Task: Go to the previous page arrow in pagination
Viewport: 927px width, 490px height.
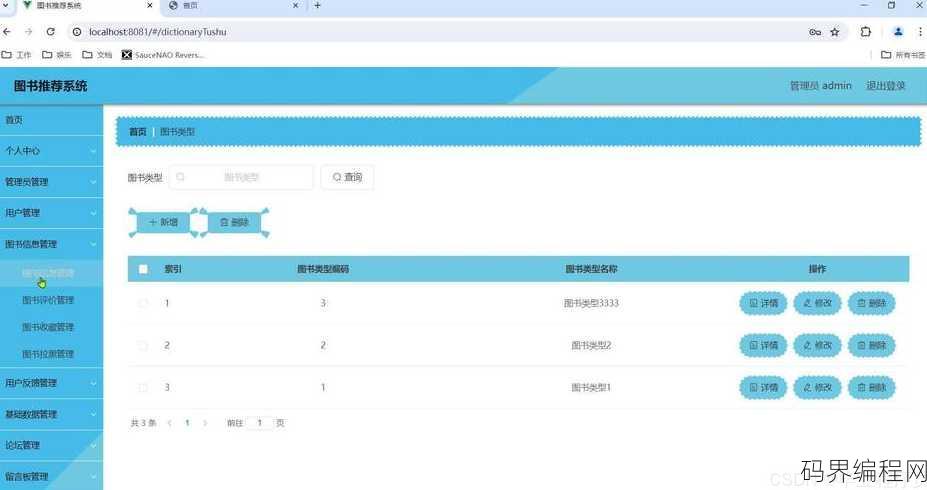Action: pyautogui.click(x=170, y=423)
